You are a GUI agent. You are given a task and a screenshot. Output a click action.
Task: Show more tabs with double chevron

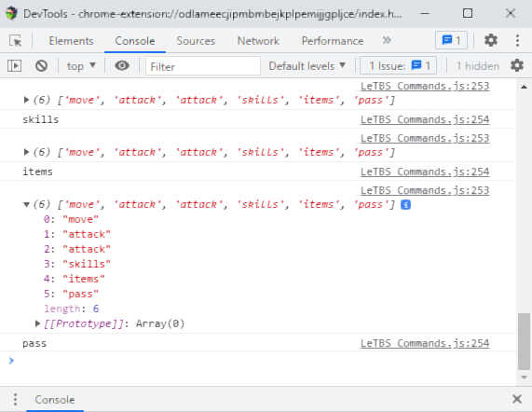click(387, 40)
